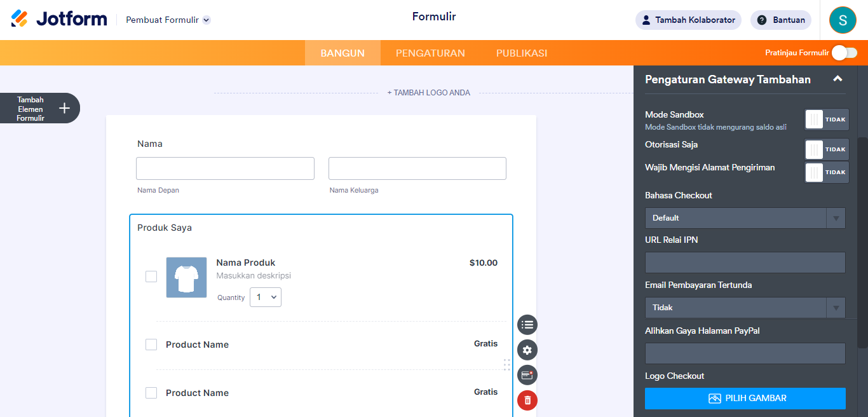Open payment field settings gear icon
This screenshot has height=417, width=868.
pyautogui.click(x=527, y=350)
